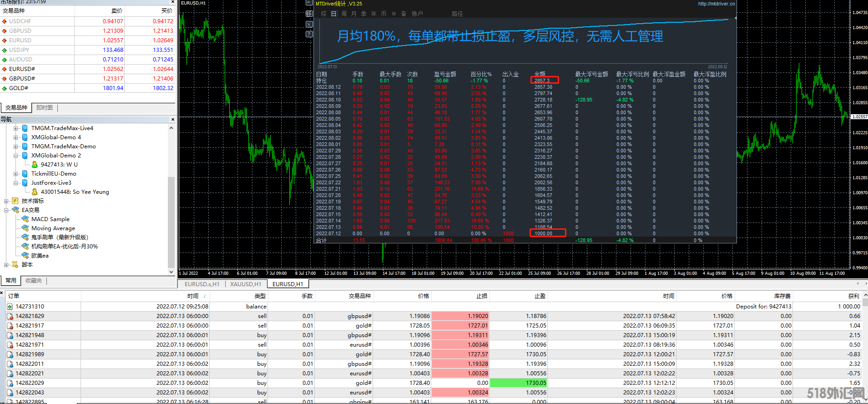Click the Moving Average expert advisor icon

pos(25,228)
